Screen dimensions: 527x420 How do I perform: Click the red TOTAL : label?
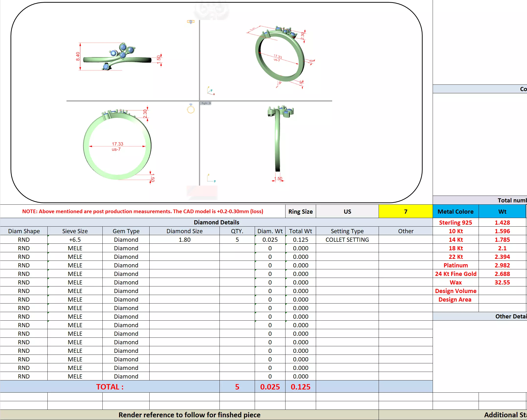(110, 387)
